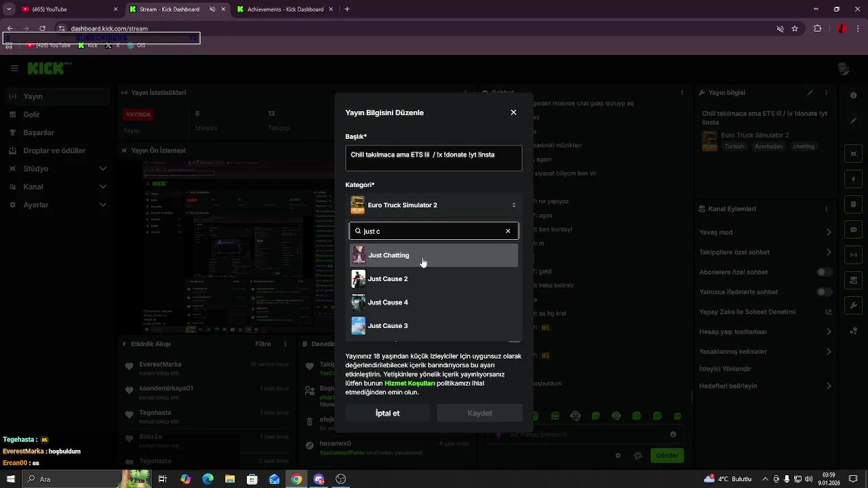Close the Yayın Bilgisini Düzenle dialog
Screen dimensions: 868x488
pyautogui.click(x=513, y=113)
